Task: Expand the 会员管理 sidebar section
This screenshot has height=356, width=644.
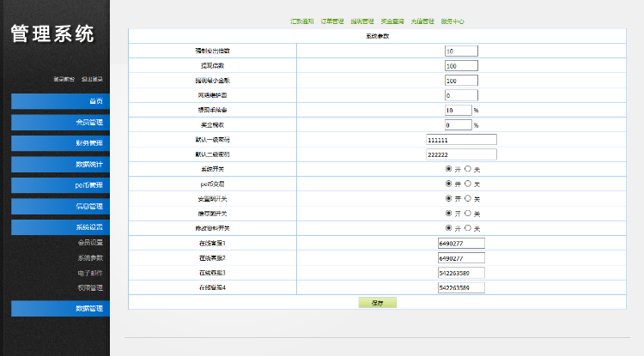Action: (60, 123)
